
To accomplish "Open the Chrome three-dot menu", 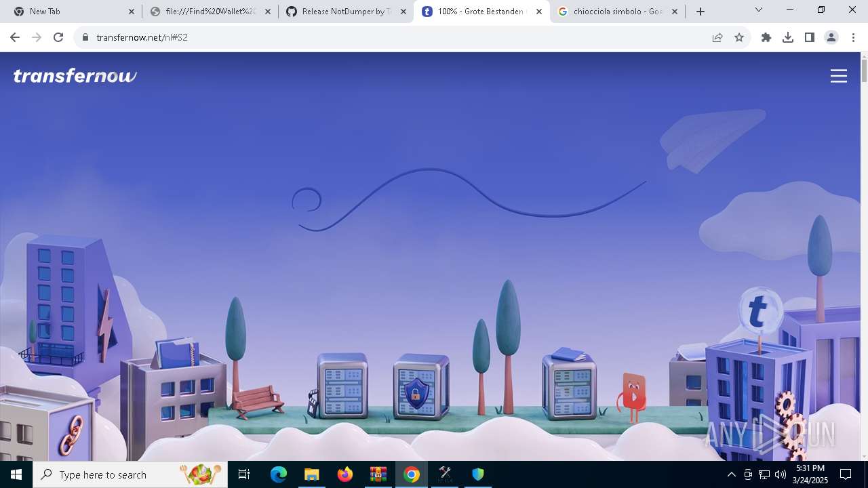I will pos(853,37).
